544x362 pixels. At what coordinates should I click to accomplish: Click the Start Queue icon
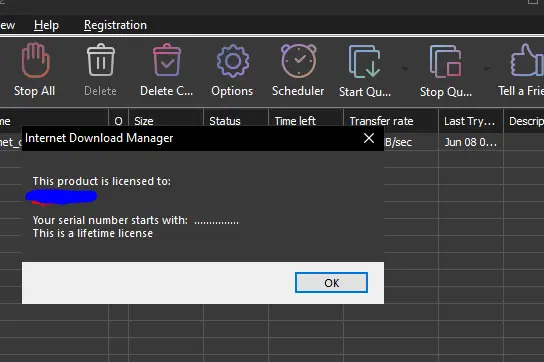pos(365,61)
